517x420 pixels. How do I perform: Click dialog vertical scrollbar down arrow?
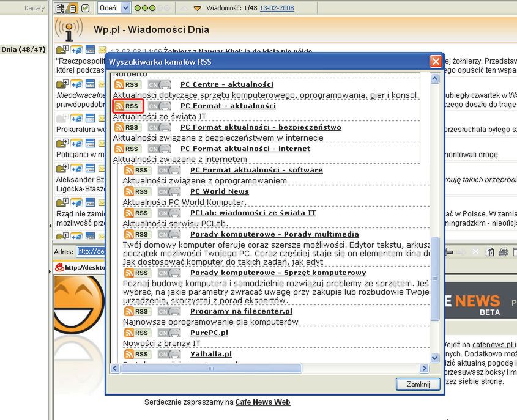(x=435, y=358)
